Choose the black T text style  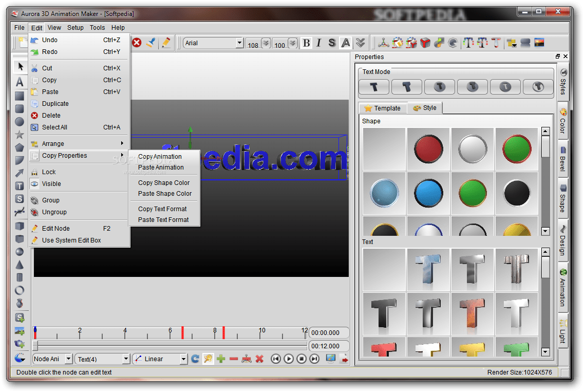[x=384, y=314]
